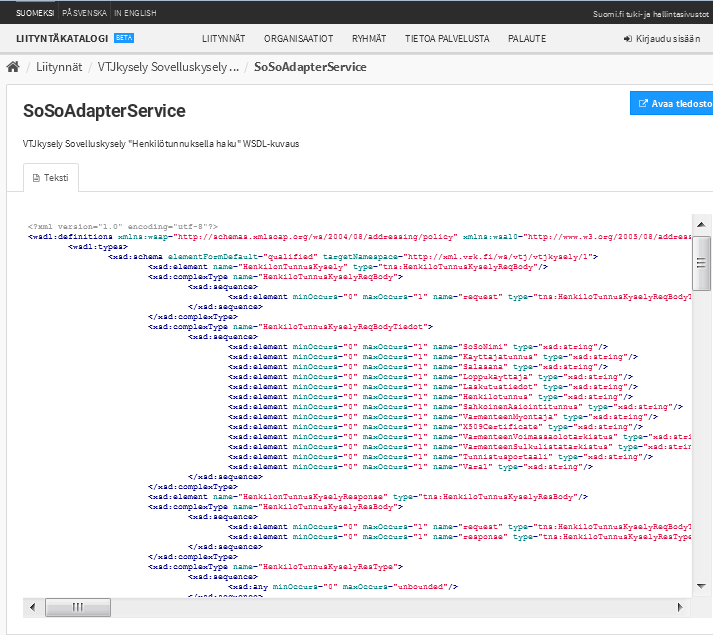The height and width of the screenshot is (635, 713).
Task: Open Suomi.fi tuki- ja hallintasivustot link
Action: click(651, 14)
